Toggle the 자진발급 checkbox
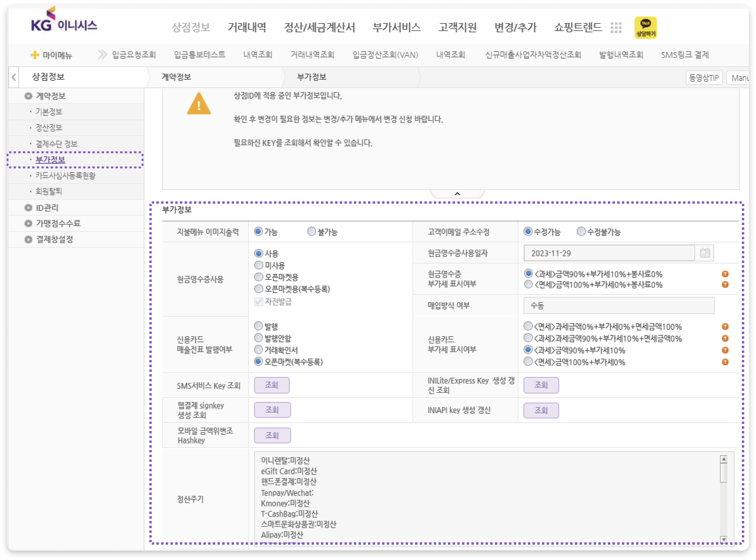Screen dimensions: 756x560 click(258, 301)
